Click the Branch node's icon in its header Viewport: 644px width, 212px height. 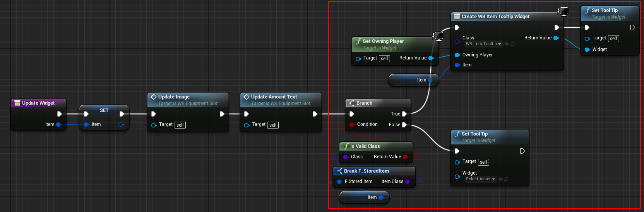point(352,103)
